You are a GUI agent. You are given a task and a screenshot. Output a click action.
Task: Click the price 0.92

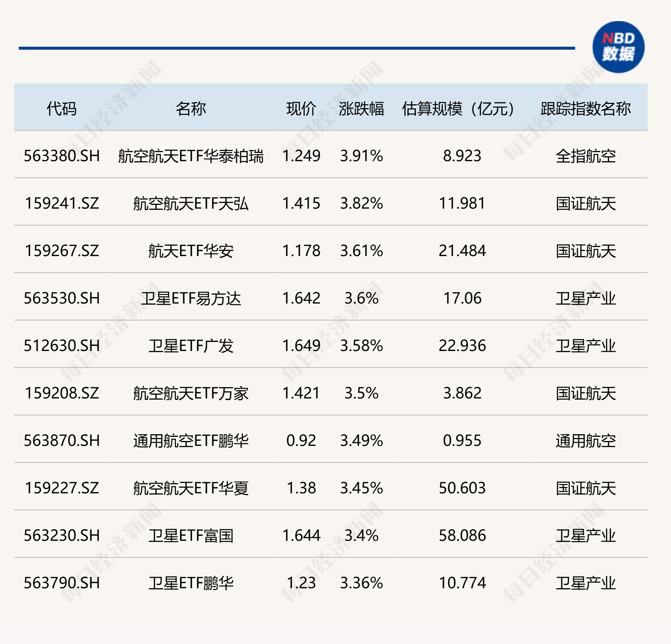point(301,441)
